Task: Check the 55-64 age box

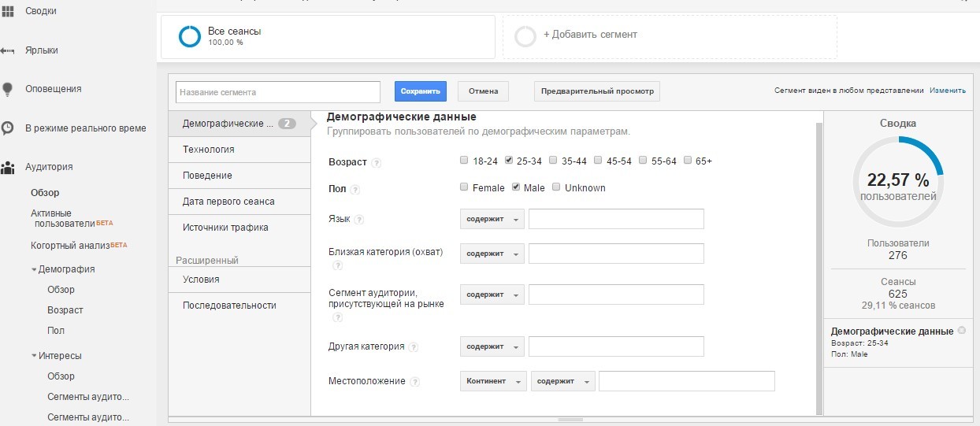Action: pos(642,161)
